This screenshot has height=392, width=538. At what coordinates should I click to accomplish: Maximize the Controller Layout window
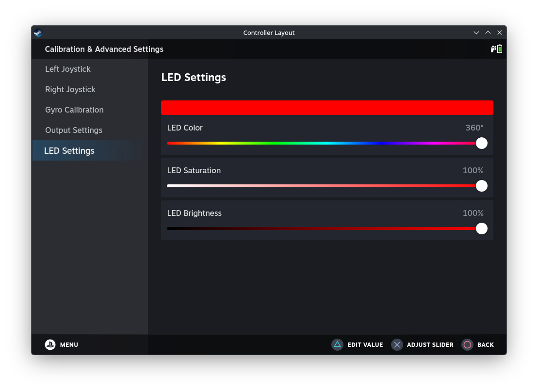(x=488, y=33)
